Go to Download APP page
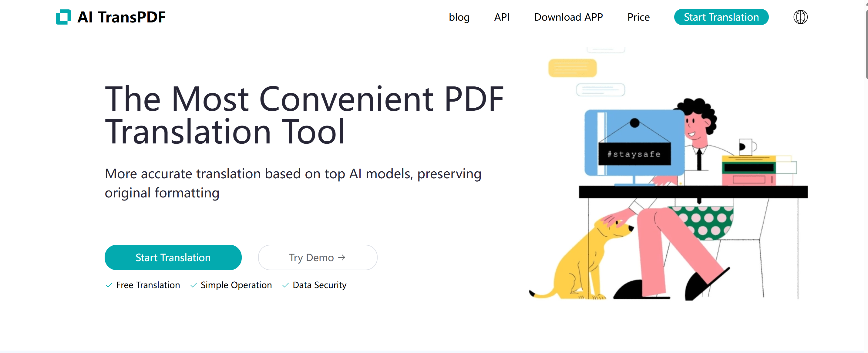Viewport: 868px width, 353px height. [x=568, y=17]
